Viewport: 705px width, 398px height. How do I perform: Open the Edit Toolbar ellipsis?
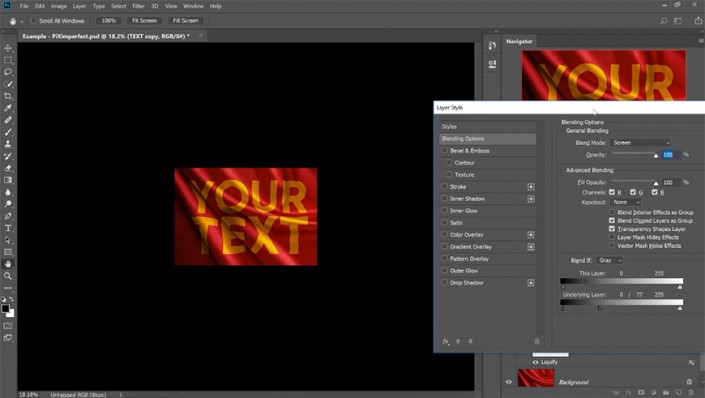coord(8,288)
